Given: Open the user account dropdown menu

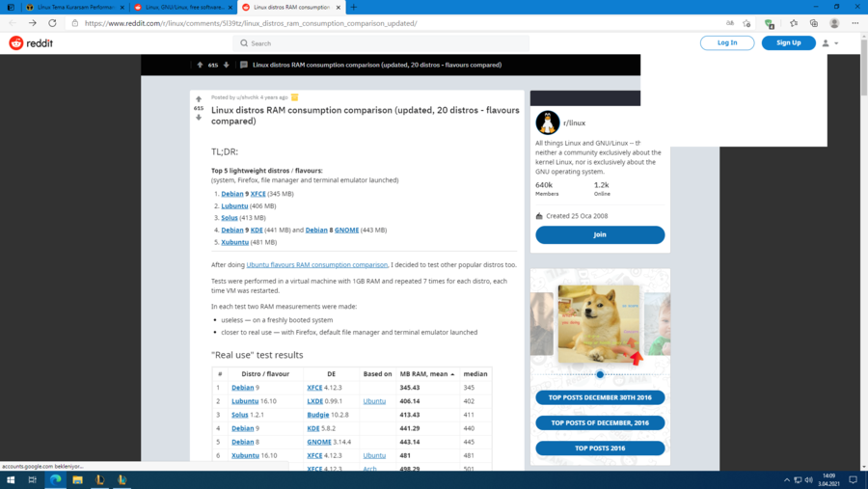Looking at the screenshot, I should coord(829,43).
